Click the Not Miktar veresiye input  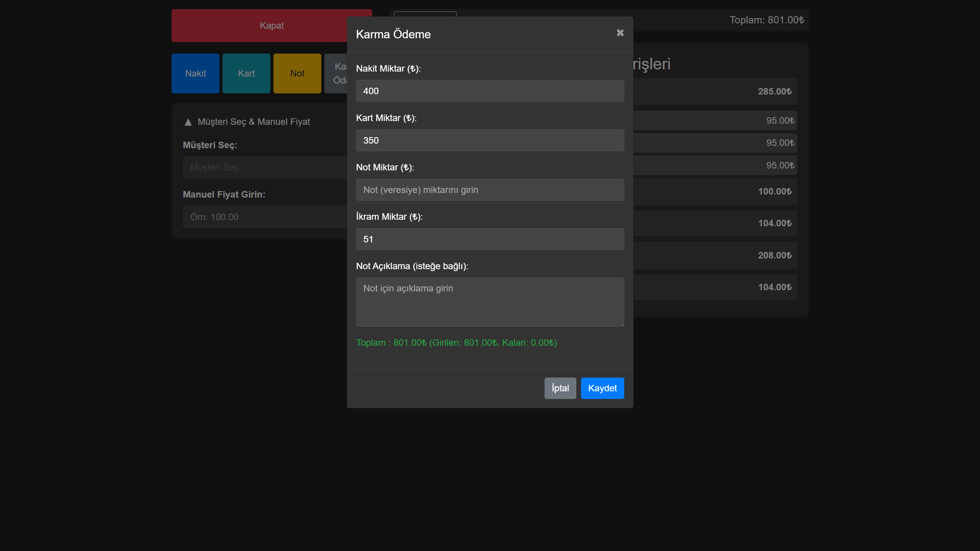coord(489,190)
